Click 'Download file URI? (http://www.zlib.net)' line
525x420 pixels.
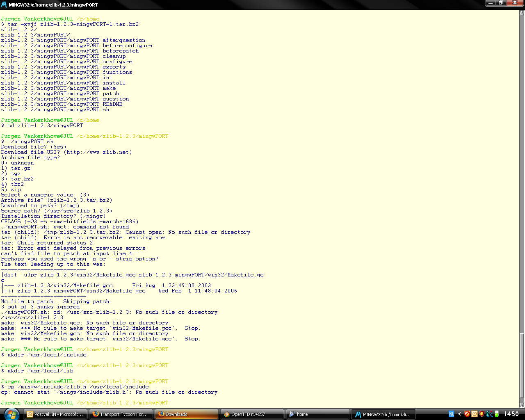click(66, 152)
